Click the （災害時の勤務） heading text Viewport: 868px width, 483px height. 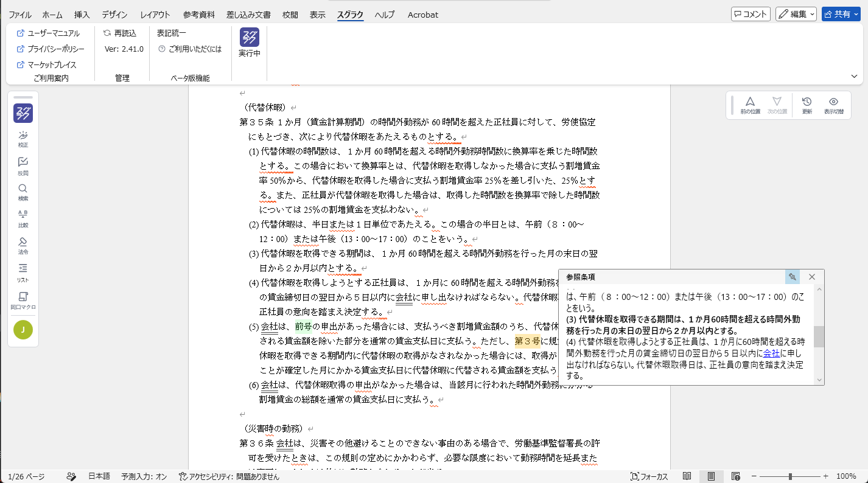click(x=273, y=428)
